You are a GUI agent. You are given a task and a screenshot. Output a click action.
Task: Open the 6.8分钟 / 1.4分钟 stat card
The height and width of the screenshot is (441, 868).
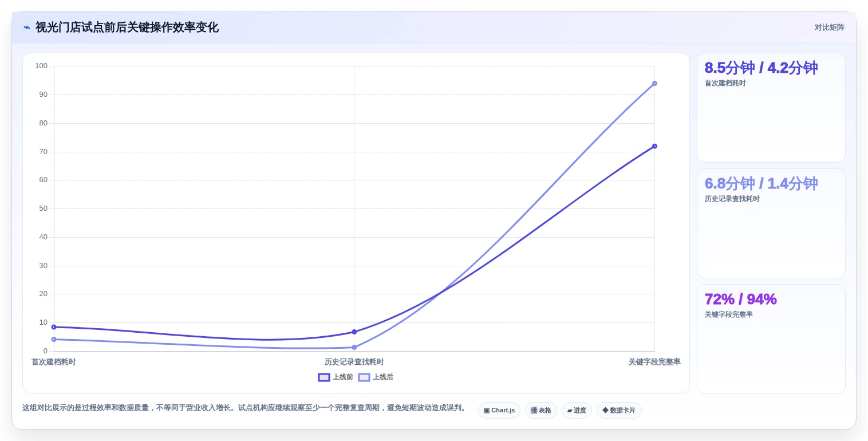pyautogui.click(x=771, y=223)
